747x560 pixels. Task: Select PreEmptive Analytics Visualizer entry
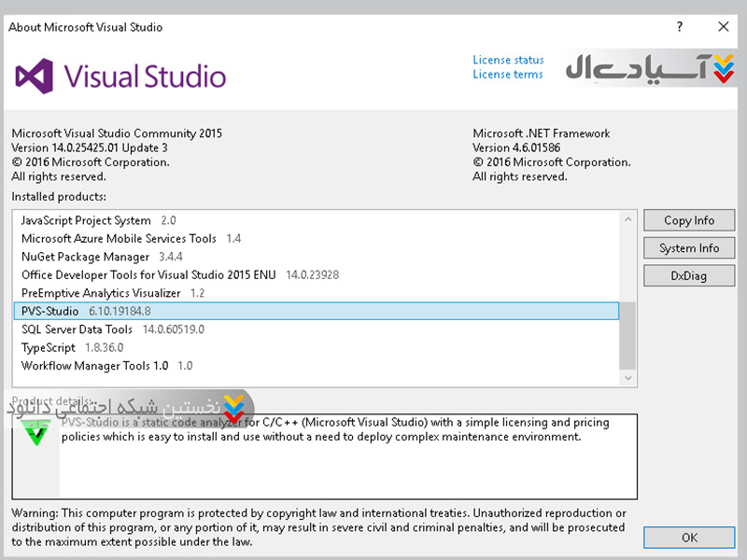[101, 293]
